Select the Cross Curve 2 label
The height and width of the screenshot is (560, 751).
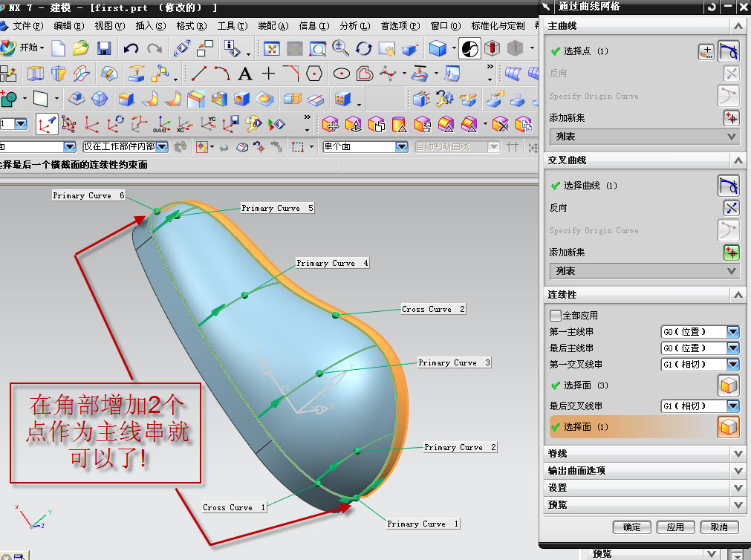pyautogui.click(x=433, y=309)
